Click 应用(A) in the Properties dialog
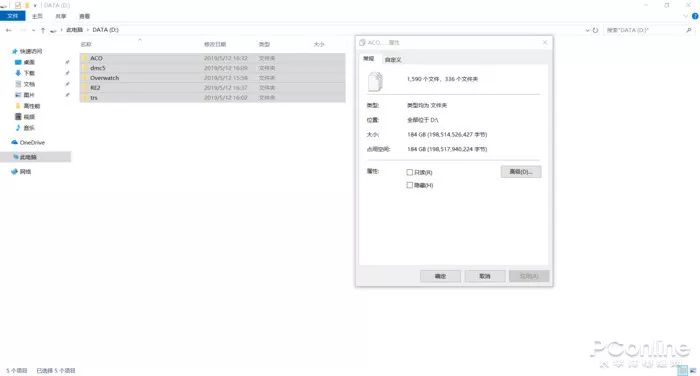This screenshot has width=700, height=376. click(529, 276)
